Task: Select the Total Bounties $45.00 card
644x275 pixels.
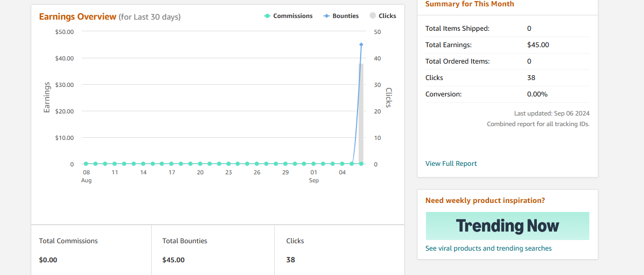Action: (x=213, y=250)
